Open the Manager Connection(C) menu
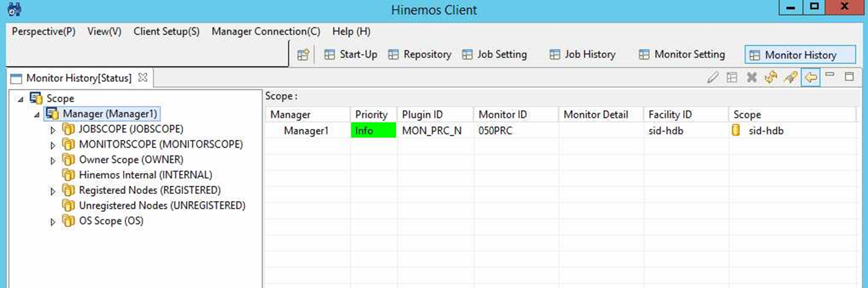 (x=266, y=32)
